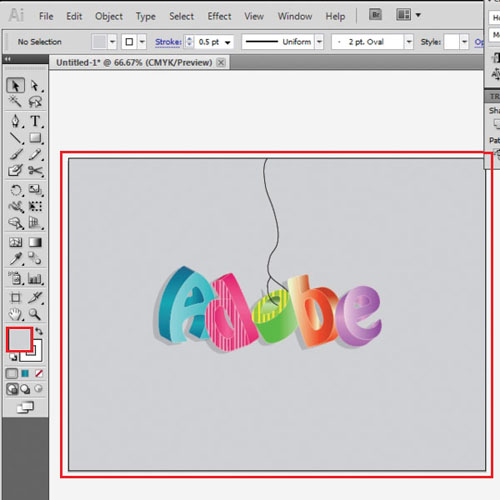Enable Draw Behind mode
This screenshot has height=500, width=500.
(25, 389)
